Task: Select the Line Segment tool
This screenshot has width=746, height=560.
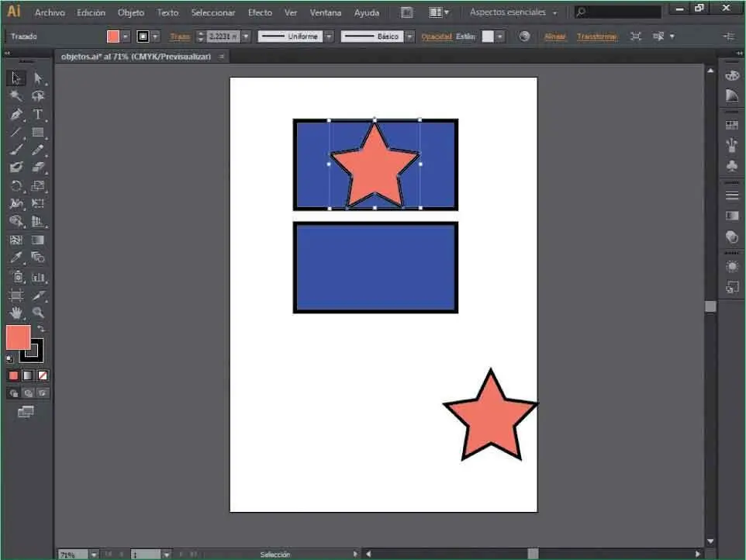Action: (x=16, y=133)
